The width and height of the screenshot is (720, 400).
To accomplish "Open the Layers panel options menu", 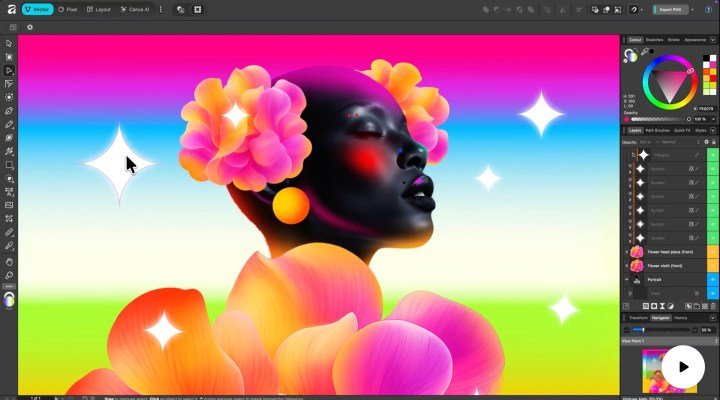I will click(713, 130).
